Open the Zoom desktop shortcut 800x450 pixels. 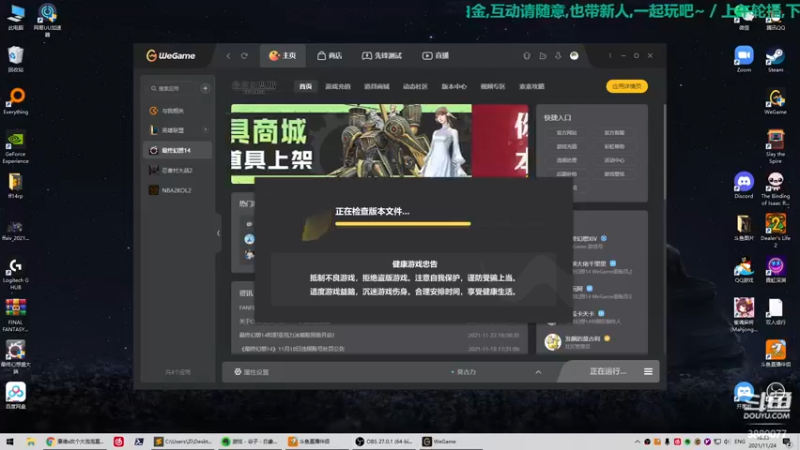(x=744, y=59)
